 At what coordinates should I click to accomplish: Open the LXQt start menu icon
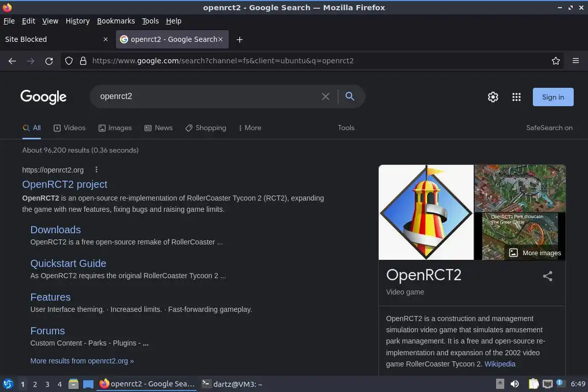pyautogui.click(x=8, y=384)
